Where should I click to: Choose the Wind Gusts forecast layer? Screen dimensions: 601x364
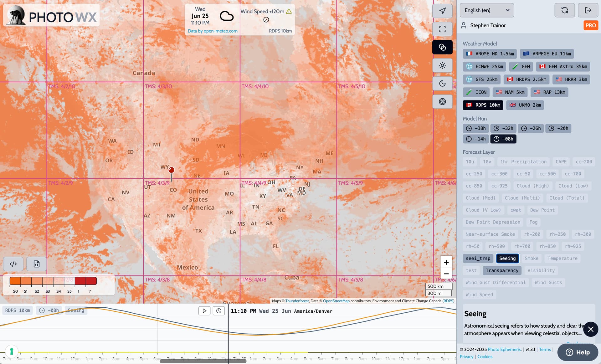(x=548, y=283)
